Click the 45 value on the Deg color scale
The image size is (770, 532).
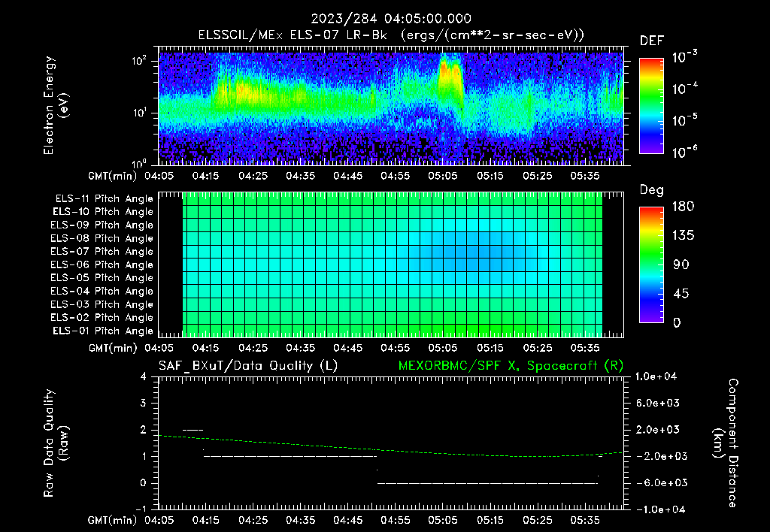pos(681,294)
